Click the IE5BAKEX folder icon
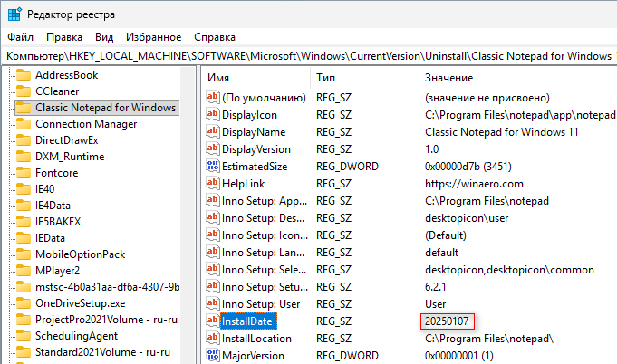Viewport: 617px width, 364px height. click(24, 222)
